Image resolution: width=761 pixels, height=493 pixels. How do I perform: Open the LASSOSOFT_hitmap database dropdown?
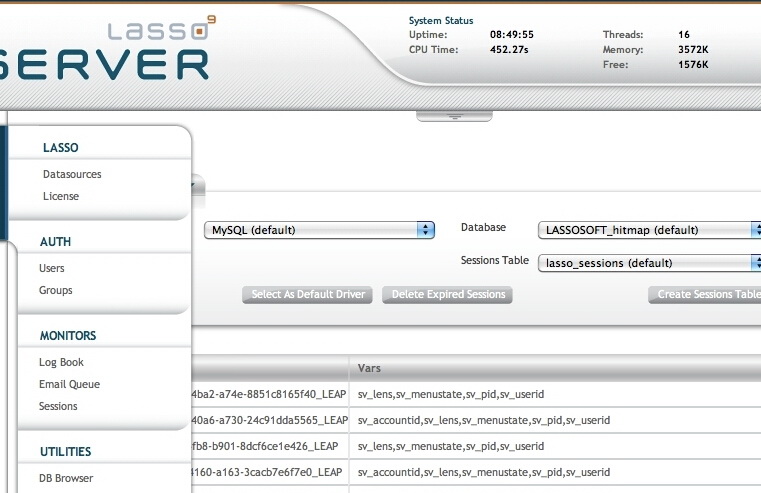tap(649, 230)
